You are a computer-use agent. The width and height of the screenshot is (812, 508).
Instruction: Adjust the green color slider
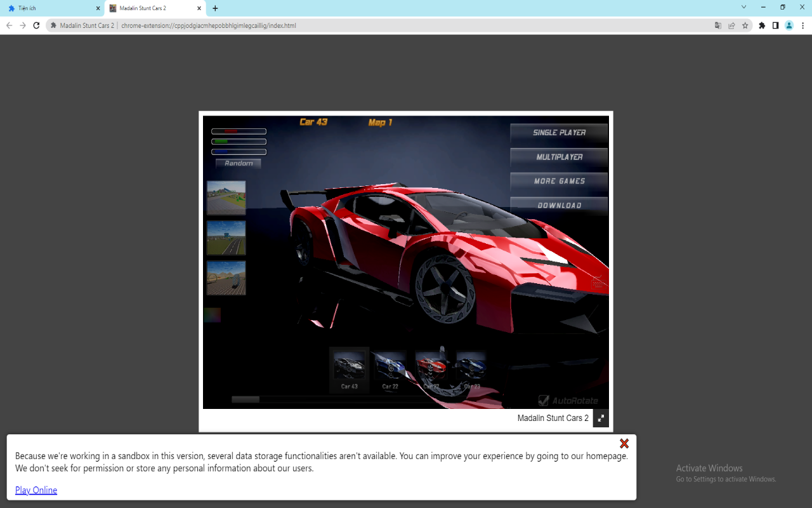pos(239,142)
